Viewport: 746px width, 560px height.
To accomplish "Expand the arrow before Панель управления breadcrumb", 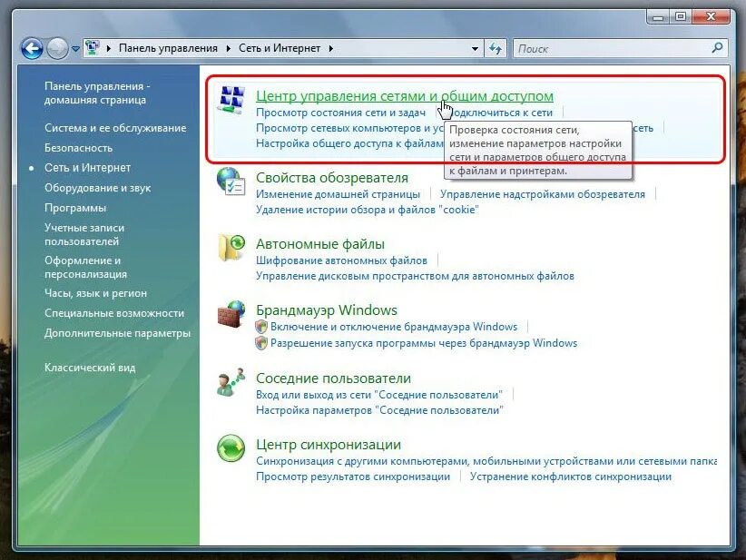I will pos(109,48).
